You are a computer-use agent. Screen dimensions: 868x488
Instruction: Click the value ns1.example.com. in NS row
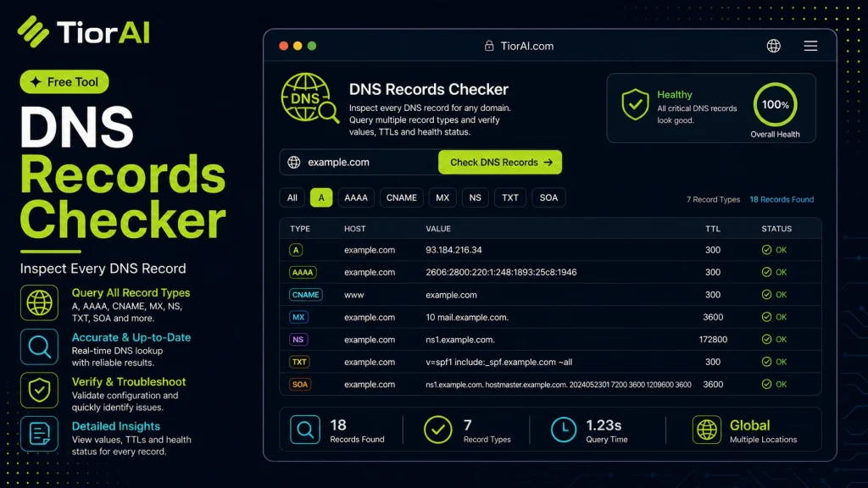[x=460, y=340]
